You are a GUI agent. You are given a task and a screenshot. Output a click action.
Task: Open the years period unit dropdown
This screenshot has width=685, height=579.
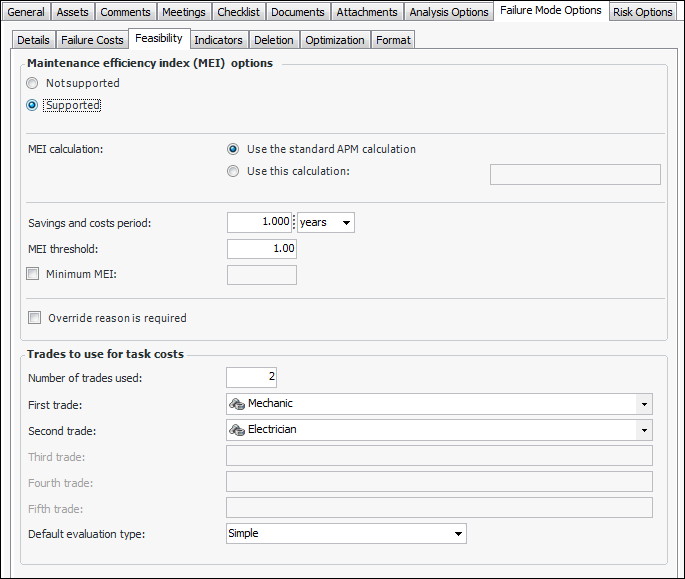(346, 223)
